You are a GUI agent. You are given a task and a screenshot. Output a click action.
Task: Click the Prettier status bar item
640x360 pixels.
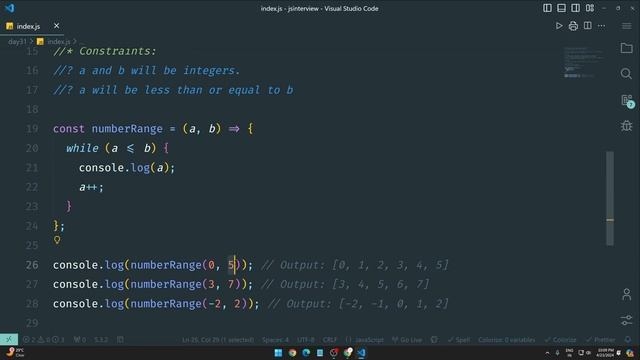click(x=600, y=340)
